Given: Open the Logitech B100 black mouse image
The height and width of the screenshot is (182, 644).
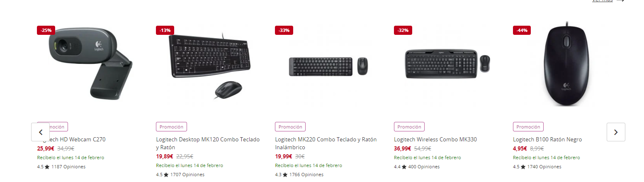Looking at the screenshot, I should point(566,66).
